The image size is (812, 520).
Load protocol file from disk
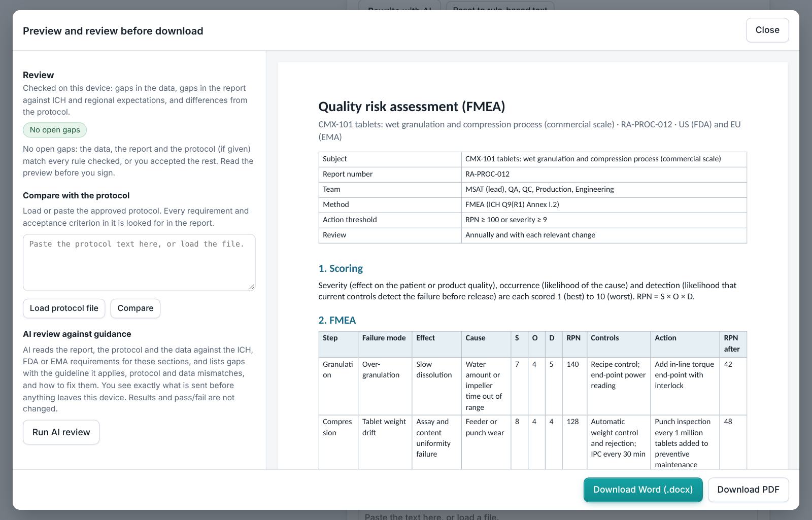click(x=64, y=308)
